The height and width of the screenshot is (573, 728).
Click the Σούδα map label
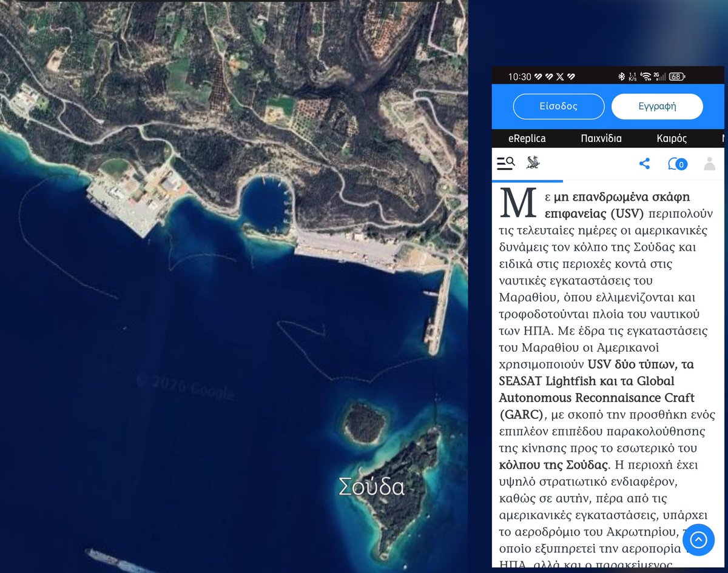point(371,487)
